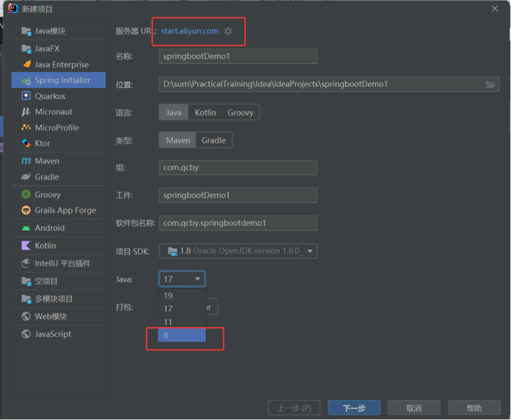Click the 空项目 folder icon
The width and height of the screenshot is (511, 420).
[x=26, y=281]
